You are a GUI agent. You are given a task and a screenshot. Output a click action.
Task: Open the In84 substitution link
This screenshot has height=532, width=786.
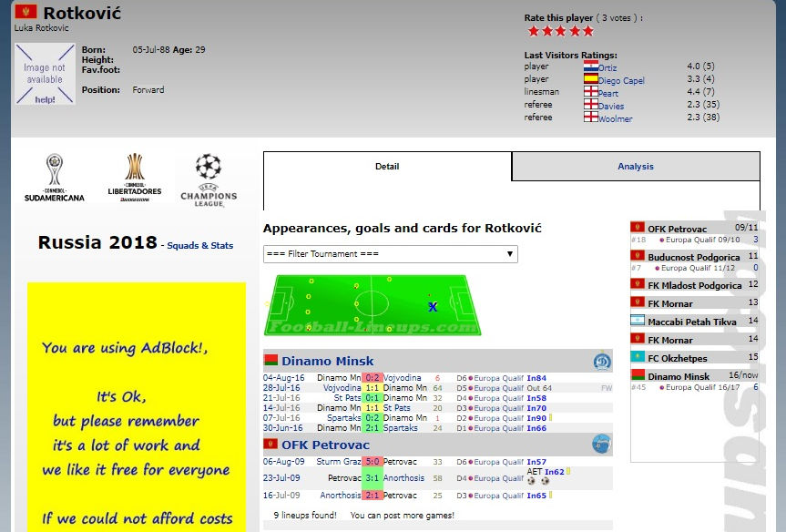tap(536, 378)
